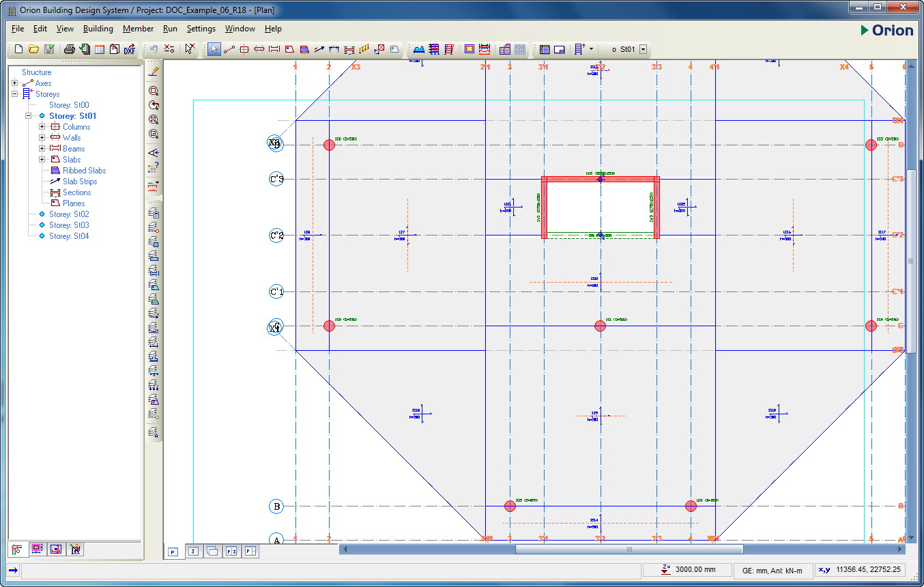Create a new project file
The image size is (924, 587).
point(18,49)
